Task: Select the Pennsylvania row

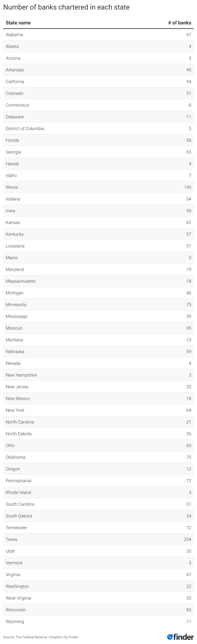Action: [x=98, y=480]
